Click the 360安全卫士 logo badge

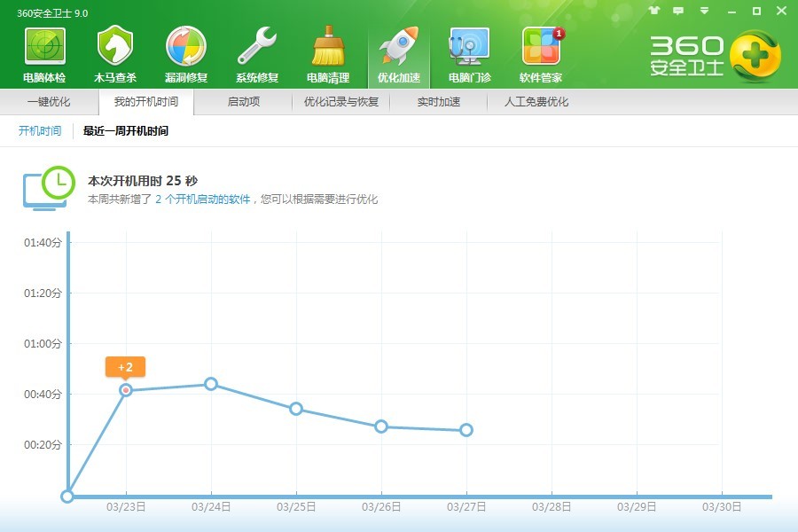coord(755,56)
